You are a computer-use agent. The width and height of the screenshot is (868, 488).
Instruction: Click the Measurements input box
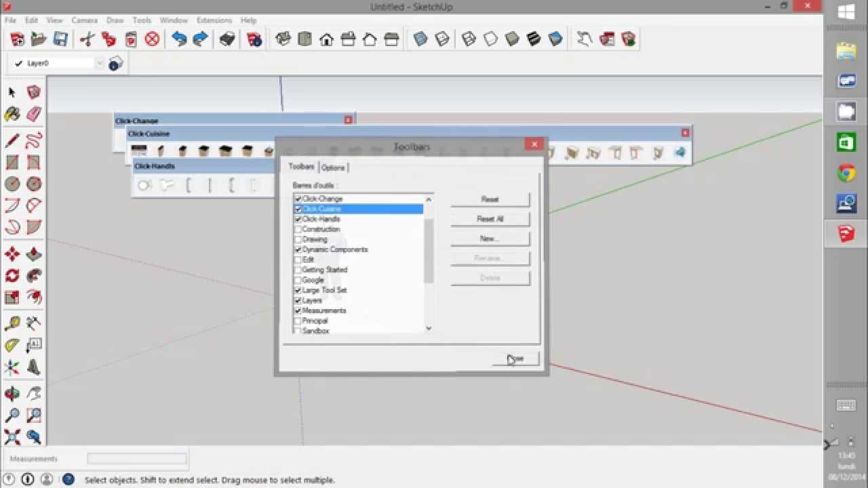click(137, 459)
